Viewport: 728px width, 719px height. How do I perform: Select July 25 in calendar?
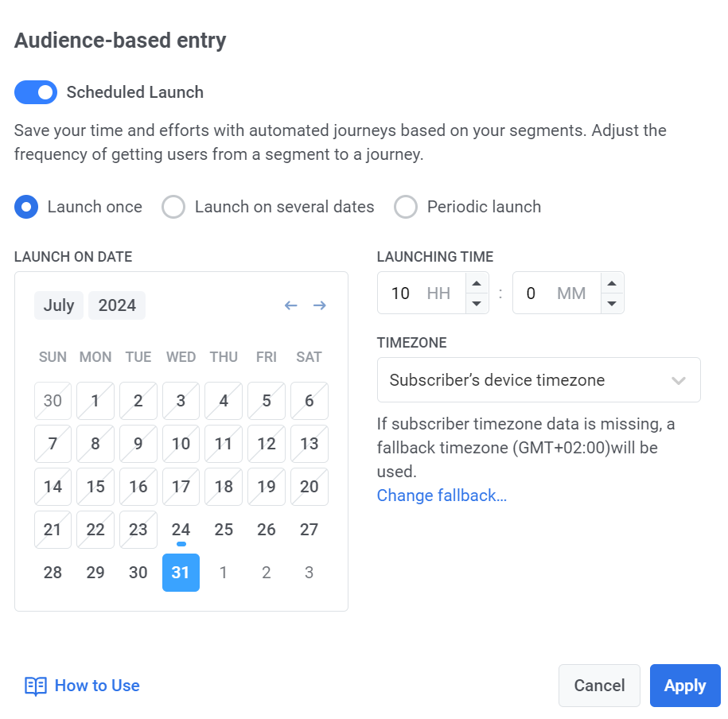pyautogui.click(x=224, y=530)
